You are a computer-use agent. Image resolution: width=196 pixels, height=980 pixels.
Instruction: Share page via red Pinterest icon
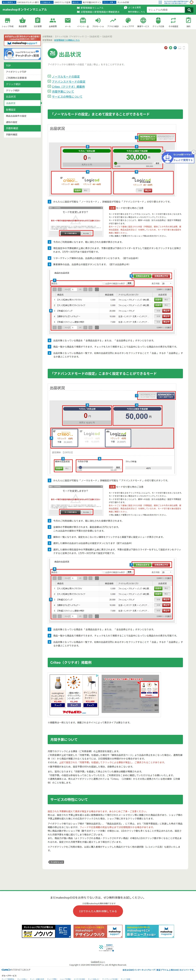coord(166,48)
